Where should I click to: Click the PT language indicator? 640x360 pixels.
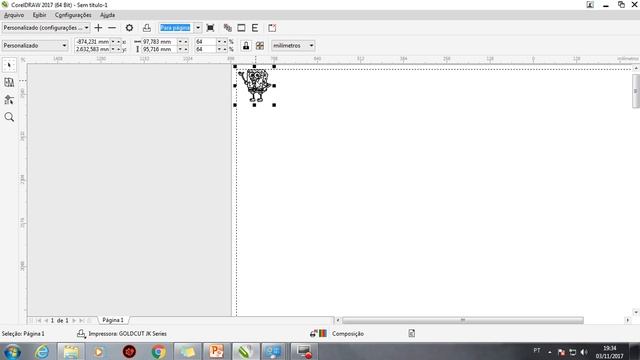(537, 351)
